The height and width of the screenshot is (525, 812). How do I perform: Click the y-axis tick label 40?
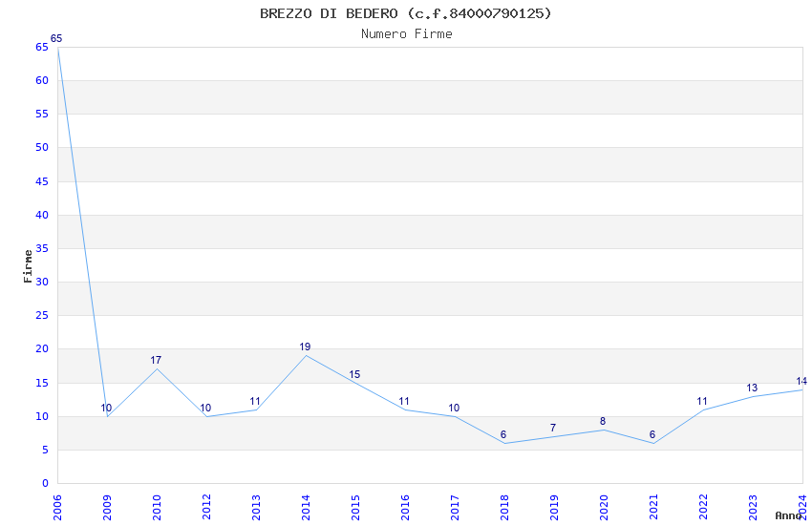tap(42, 215)
